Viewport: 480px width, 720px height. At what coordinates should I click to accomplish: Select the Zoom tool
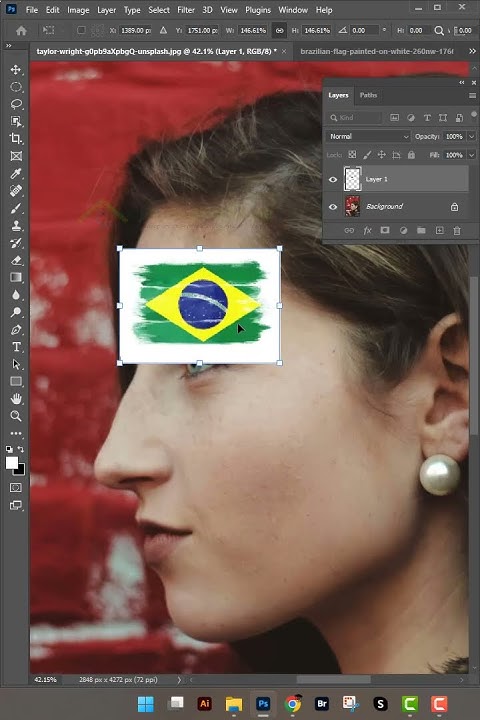click(16, 416)
